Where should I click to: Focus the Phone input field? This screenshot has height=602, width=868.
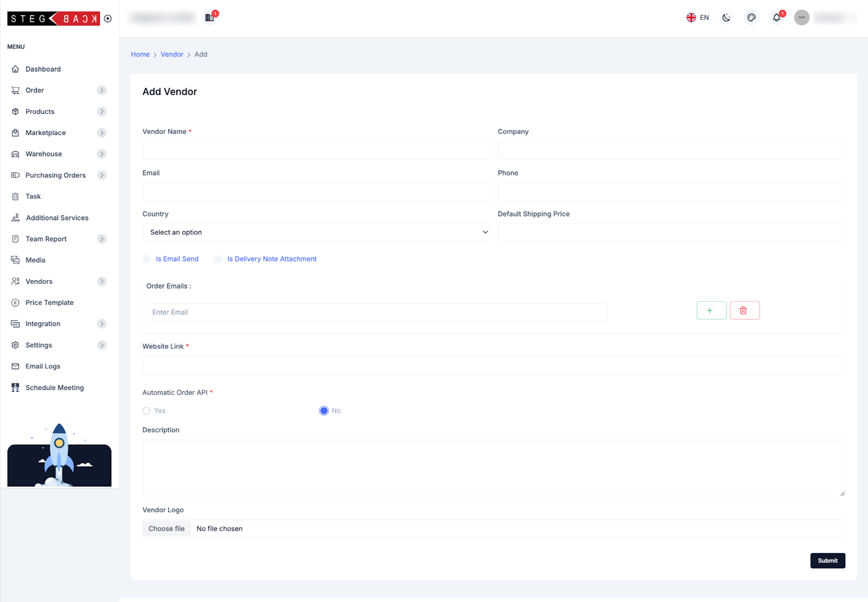tap(671, 191)
